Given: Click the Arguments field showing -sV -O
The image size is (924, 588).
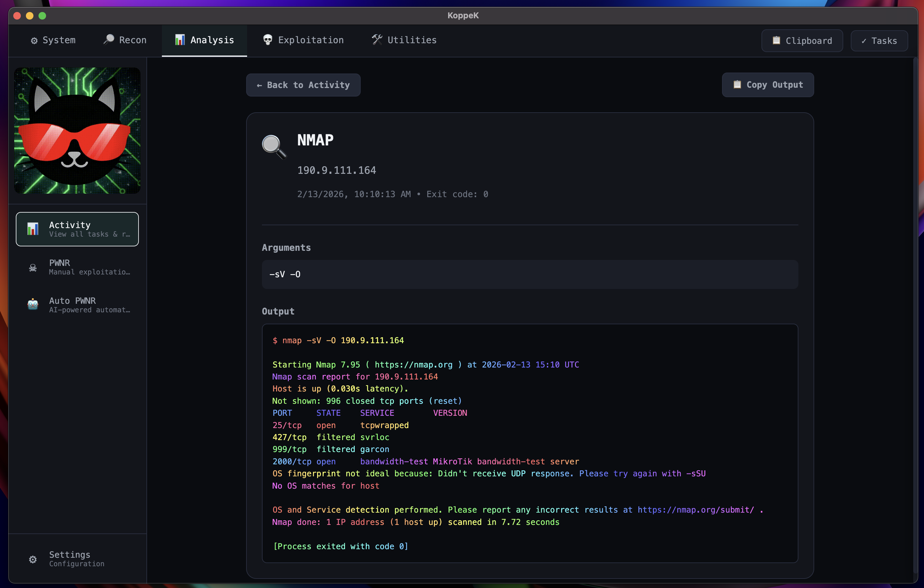Looking at the screenshot, I should (x=530, y=274).
